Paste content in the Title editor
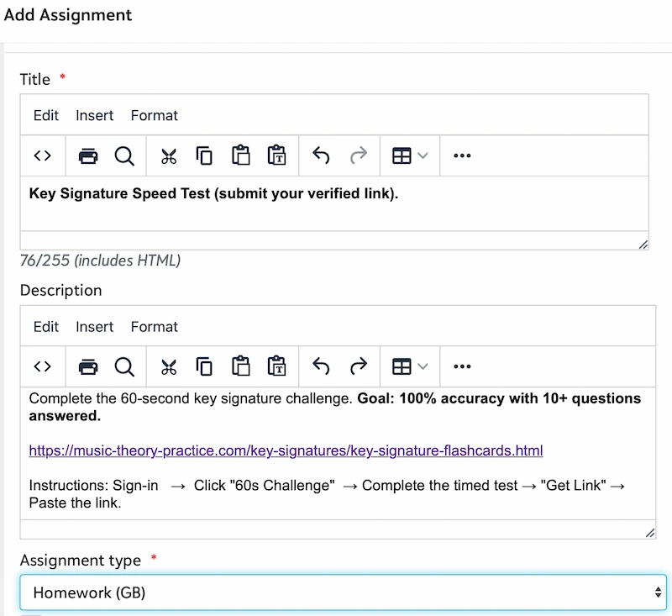The height and width of the screenshot is (616, 672). [240, 155]
